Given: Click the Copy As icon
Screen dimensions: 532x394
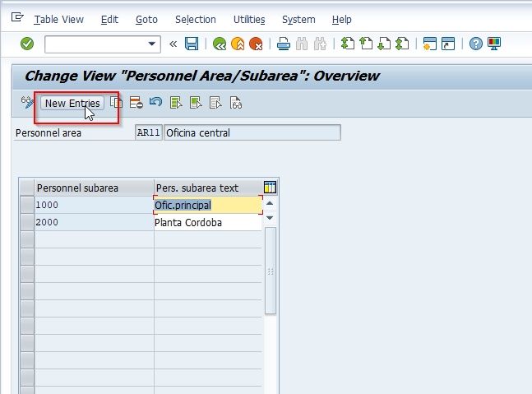Looking at the screenshot, I should 116,103.
